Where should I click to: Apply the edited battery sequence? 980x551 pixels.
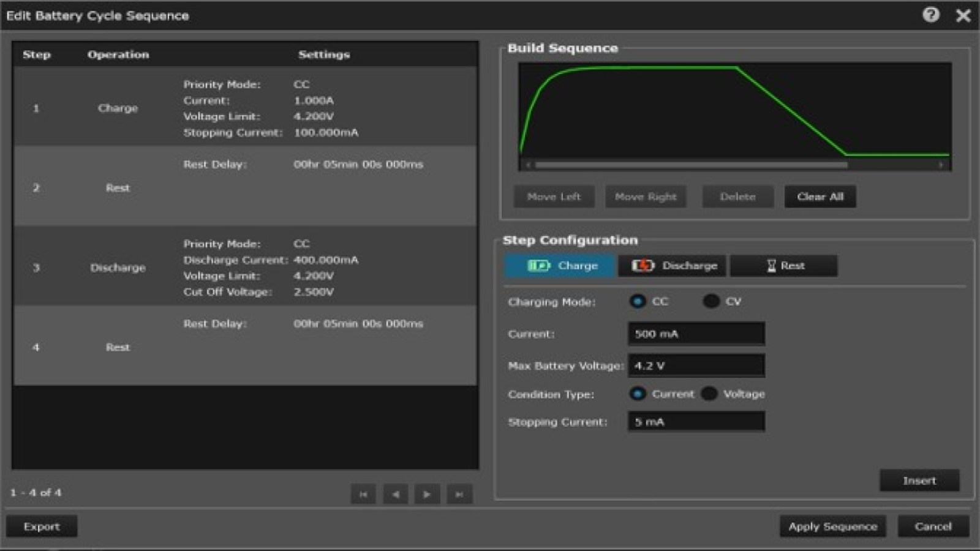pyautogui.click(x=833, y=526)
